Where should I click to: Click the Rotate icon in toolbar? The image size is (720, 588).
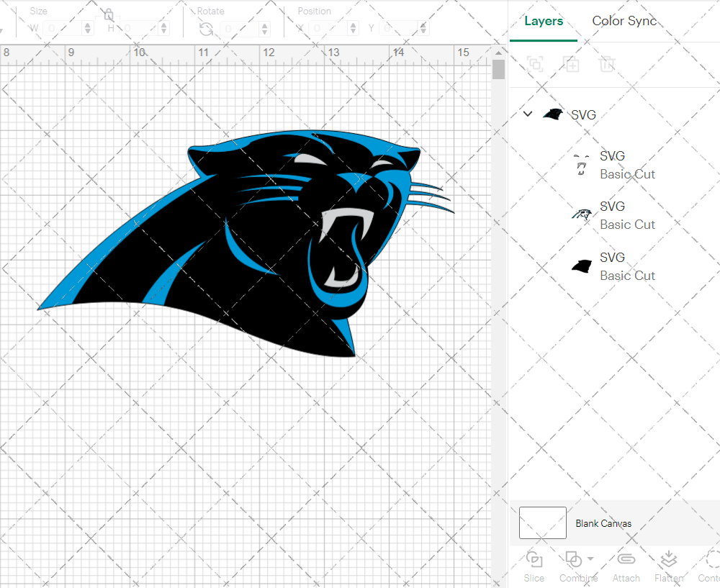pos(206,29)
